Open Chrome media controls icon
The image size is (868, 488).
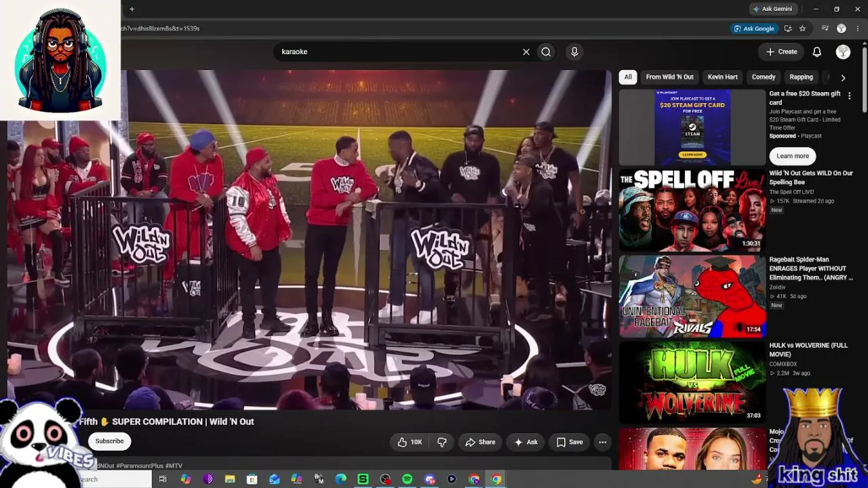[825, 28]
